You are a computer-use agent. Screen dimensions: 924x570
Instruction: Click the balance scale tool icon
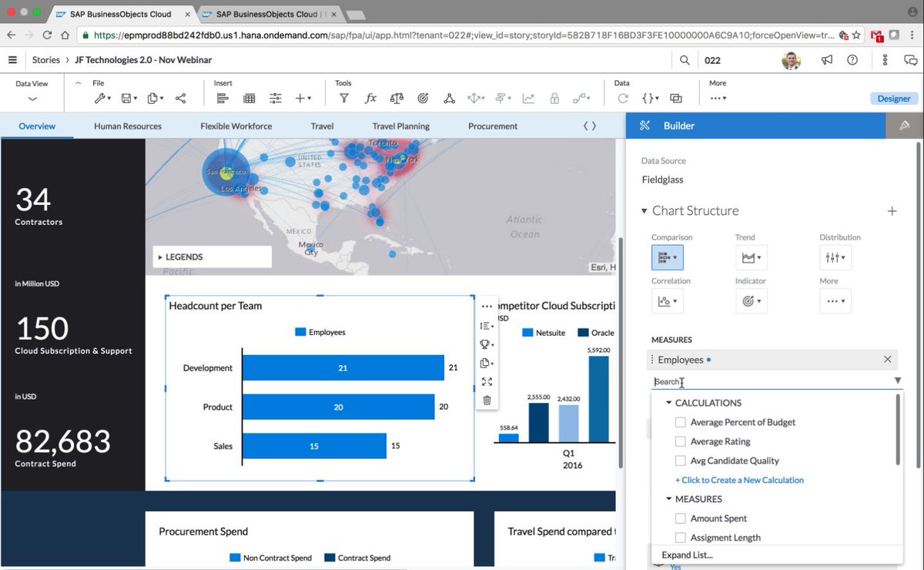coord(397,99)
